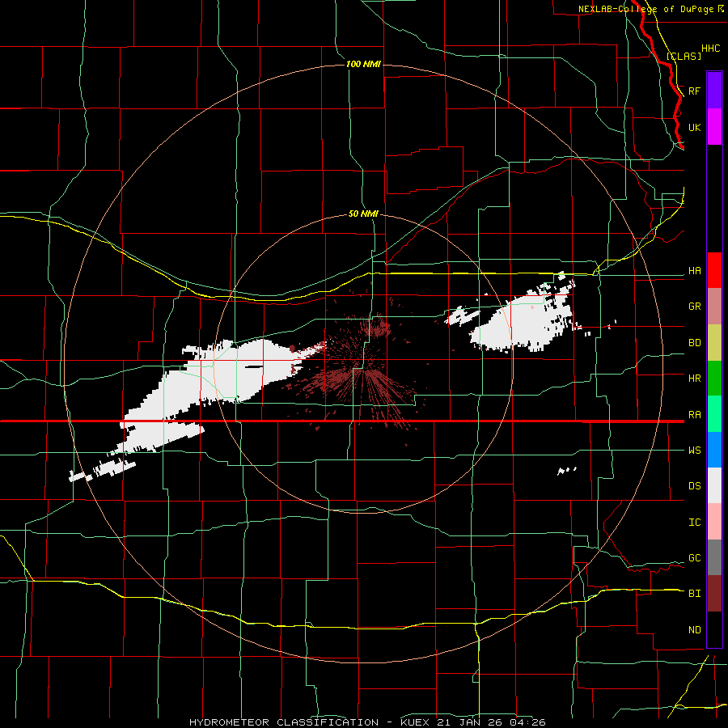Click the HR green legend swatch

click(x=714, y=379)
